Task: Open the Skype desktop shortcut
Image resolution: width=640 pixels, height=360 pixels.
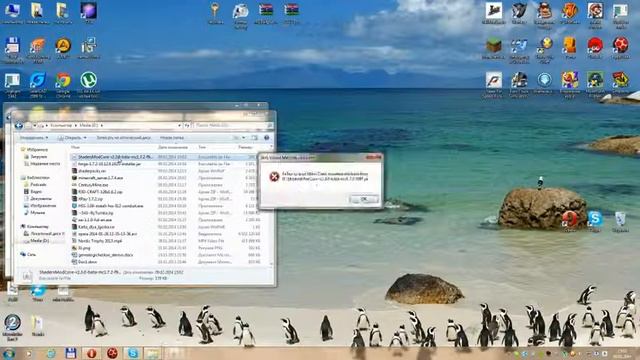Action: [x=595, y=219]
